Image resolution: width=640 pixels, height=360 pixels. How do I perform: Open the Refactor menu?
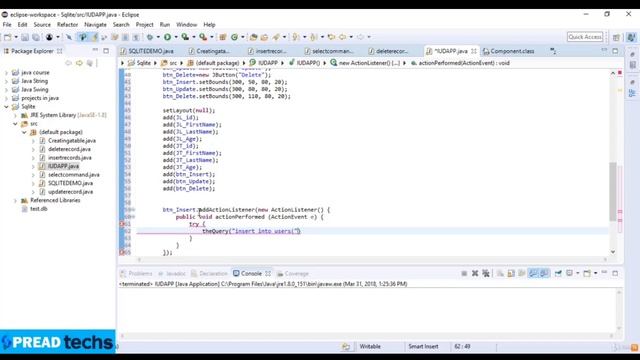[x=67, y=25]
